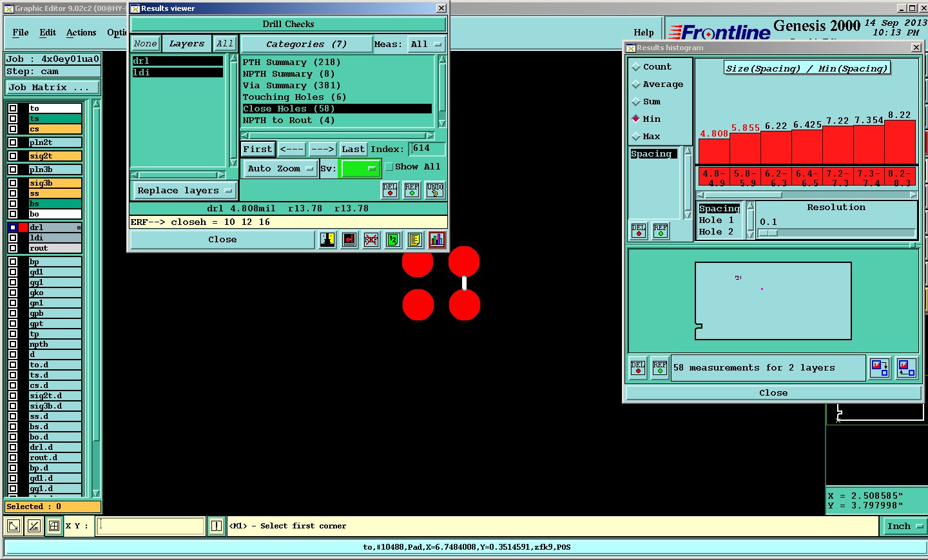
Task: Toggle visibility checkbox of layer drl
Action: [13, 227]
